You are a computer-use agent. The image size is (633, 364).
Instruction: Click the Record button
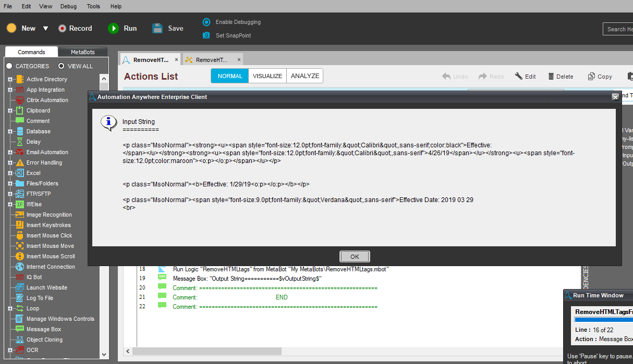[75, 29]
